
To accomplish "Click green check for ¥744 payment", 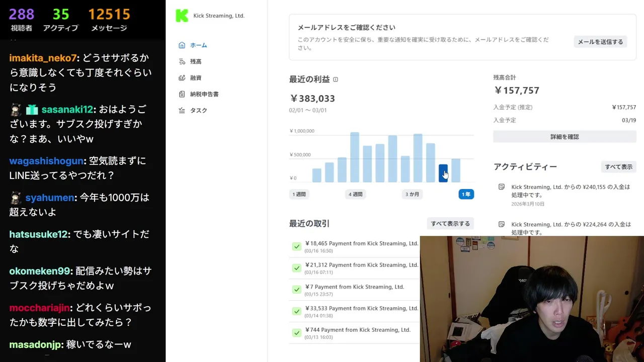I will pyautogui.click(x=296, y=333).
